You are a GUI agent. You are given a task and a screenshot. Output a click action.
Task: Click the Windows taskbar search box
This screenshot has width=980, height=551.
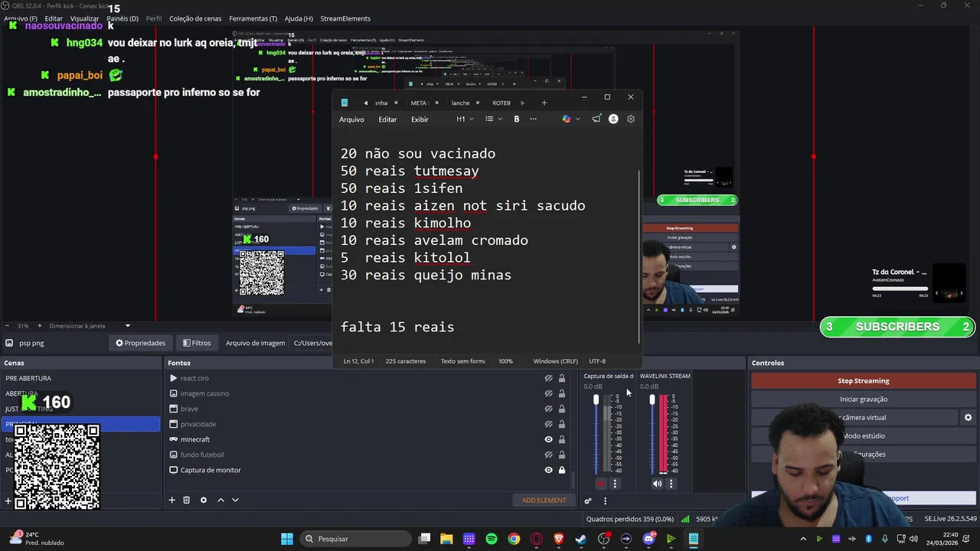pos(354,539)
